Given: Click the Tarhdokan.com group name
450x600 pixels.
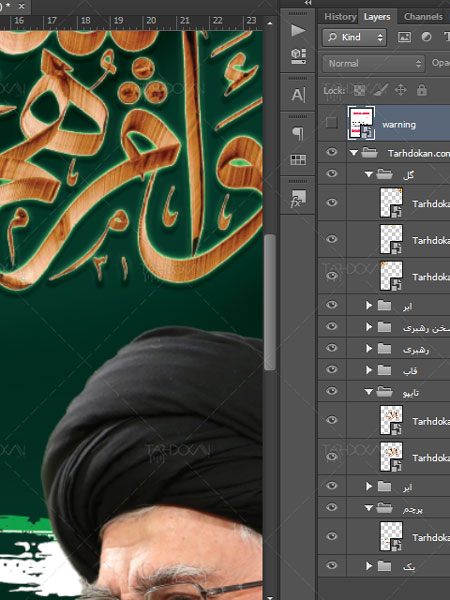Looking at the screenshot, I should pos(419,153).
